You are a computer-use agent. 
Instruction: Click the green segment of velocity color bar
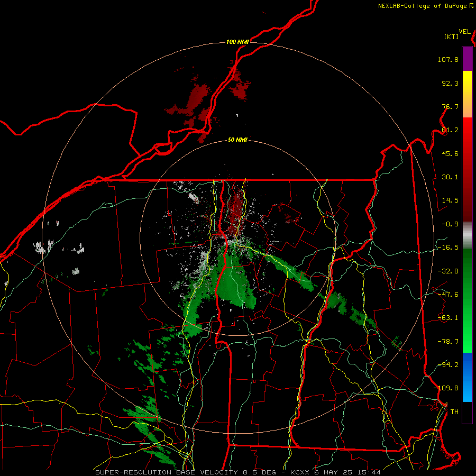tap(467, 300)
